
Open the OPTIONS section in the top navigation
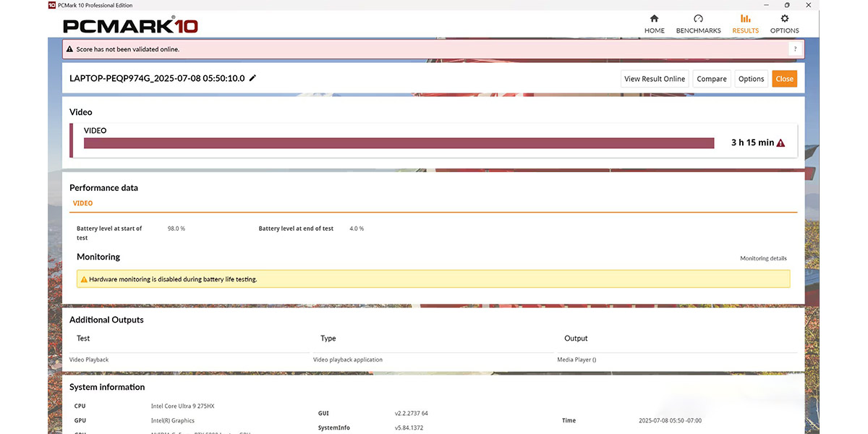click(x=784, y=24)
